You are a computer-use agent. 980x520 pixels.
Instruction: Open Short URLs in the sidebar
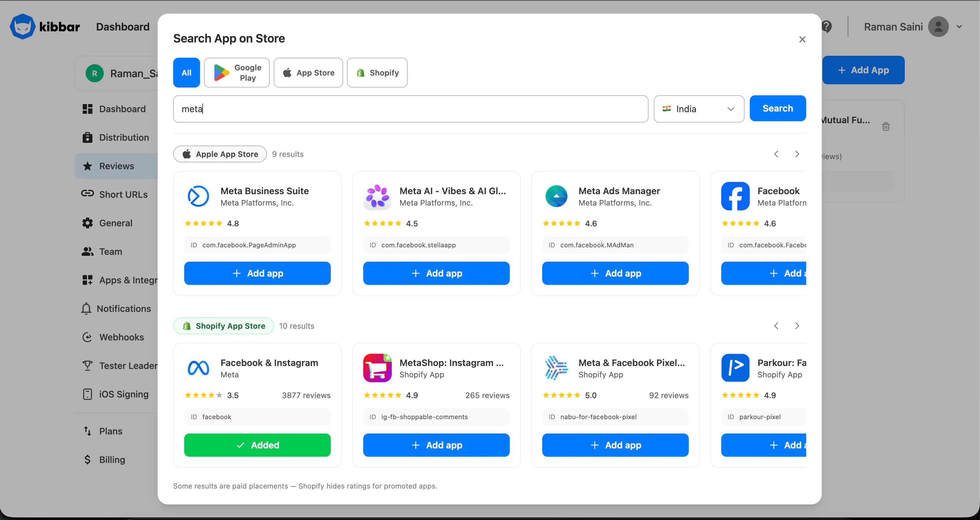point(116,195)
